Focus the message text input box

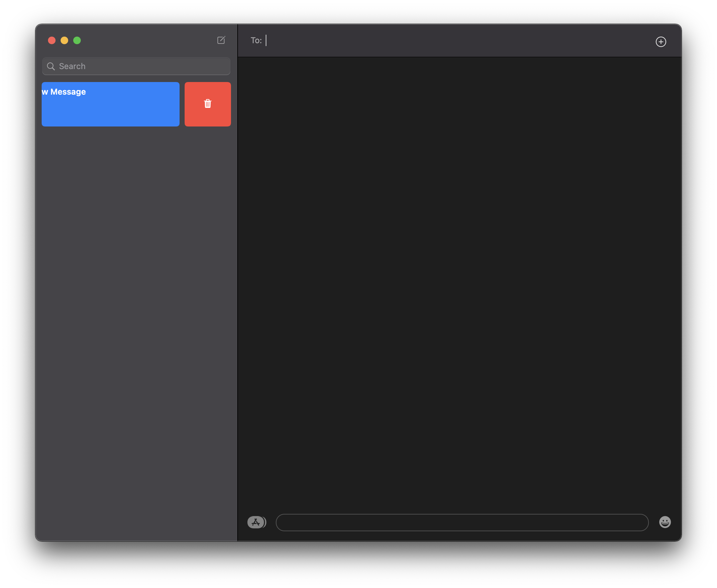[x=462, y=522]
